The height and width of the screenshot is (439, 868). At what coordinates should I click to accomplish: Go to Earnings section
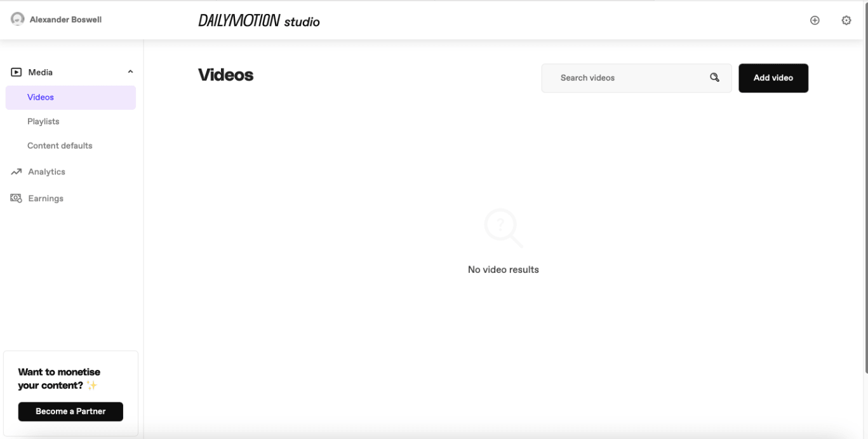click(46, 199)
